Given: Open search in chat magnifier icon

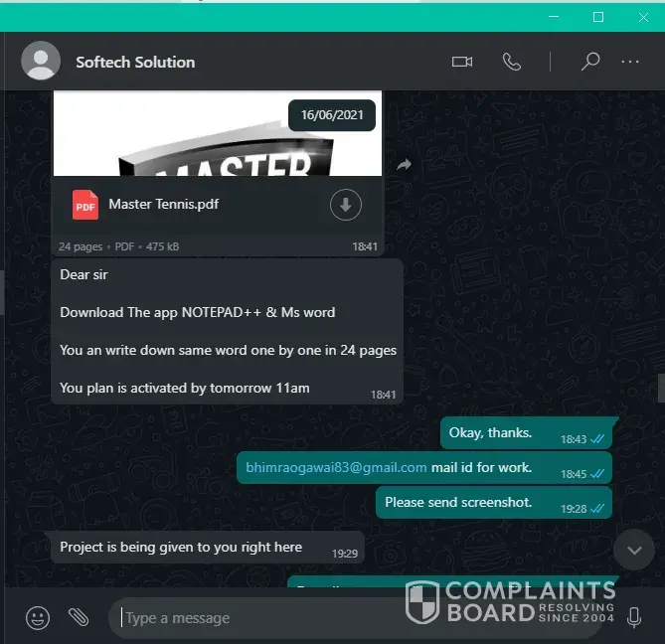Looking at the screenshot, I should coord(589,62).
